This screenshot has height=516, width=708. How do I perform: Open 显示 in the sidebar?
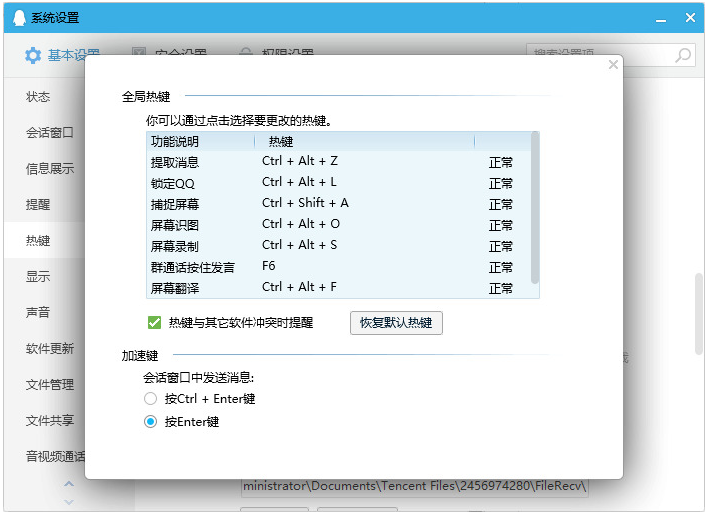click(38, 276)
